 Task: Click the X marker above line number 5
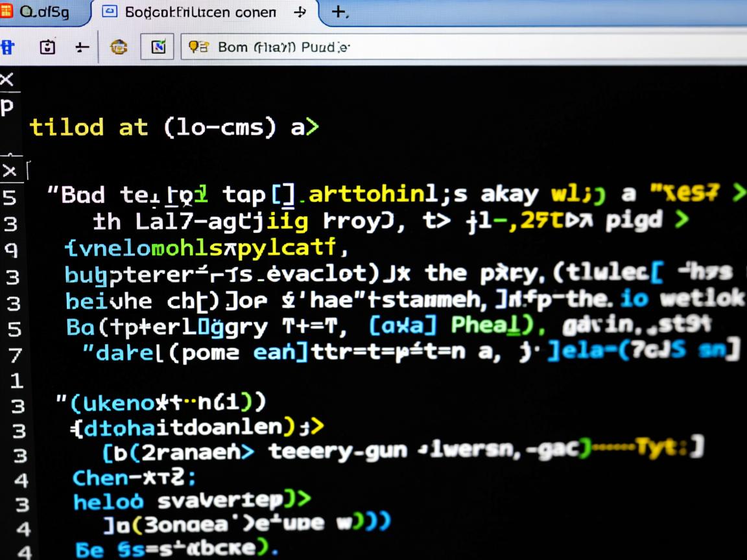tap(10, 171)
